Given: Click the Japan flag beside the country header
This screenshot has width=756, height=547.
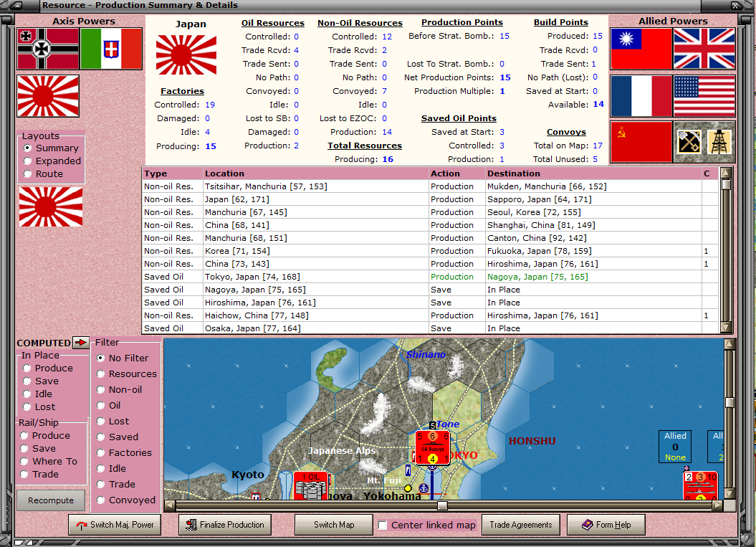Looking at the screenshot, I should pyautogui.click(x=186, y=55).
